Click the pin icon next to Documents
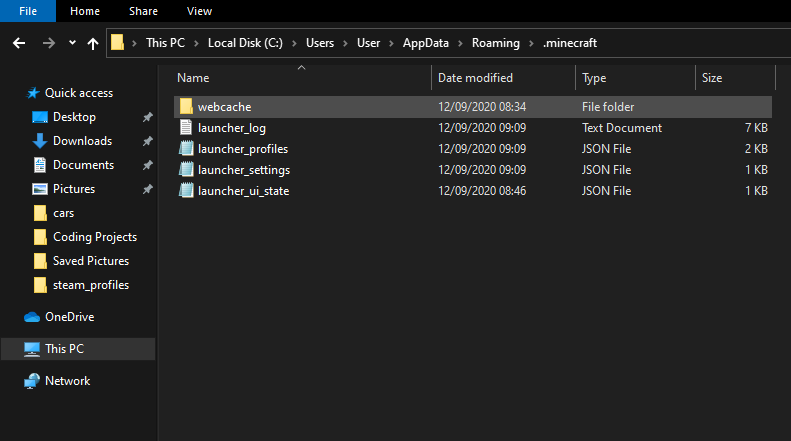791x441 pixels. [148, 165]
